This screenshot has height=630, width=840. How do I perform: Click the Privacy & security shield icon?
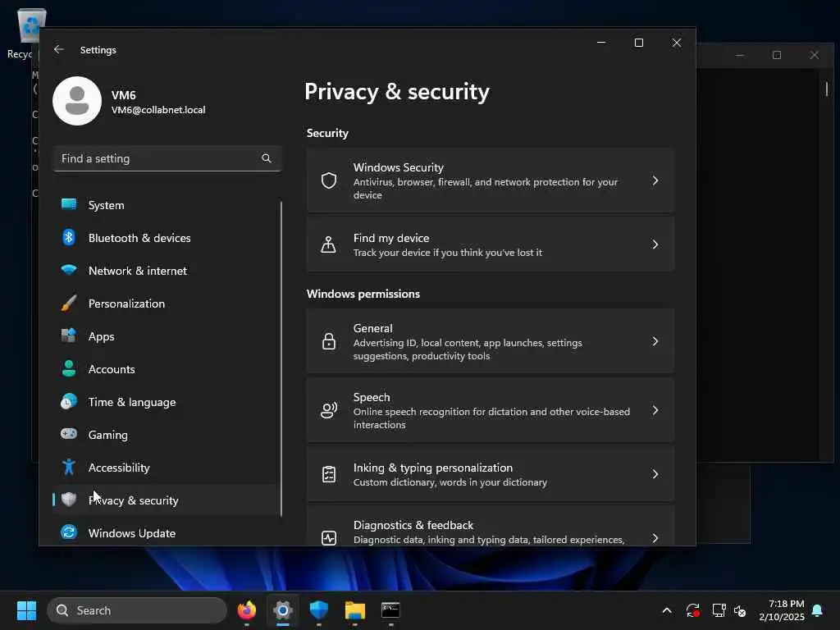click(x=69, y=500)
